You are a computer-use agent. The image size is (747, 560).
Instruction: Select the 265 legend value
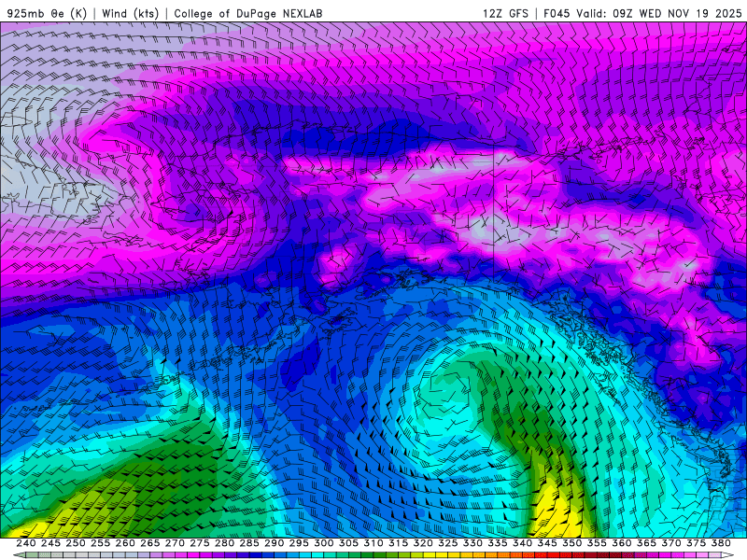coord(149,543)
